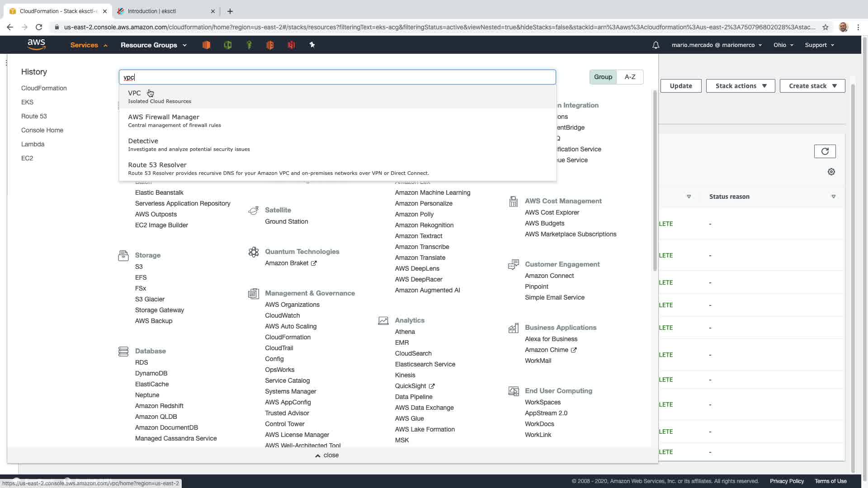868x488 pixels.
Task: Expand the Stack actions dropdown
Action: (740, 86)
